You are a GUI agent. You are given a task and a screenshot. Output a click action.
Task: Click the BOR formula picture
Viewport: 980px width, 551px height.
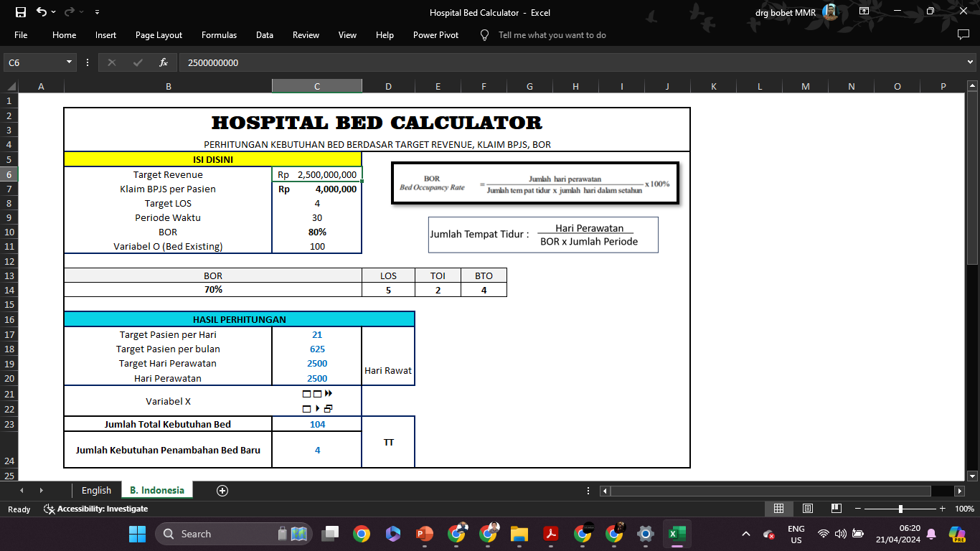[x=535, y=184]
